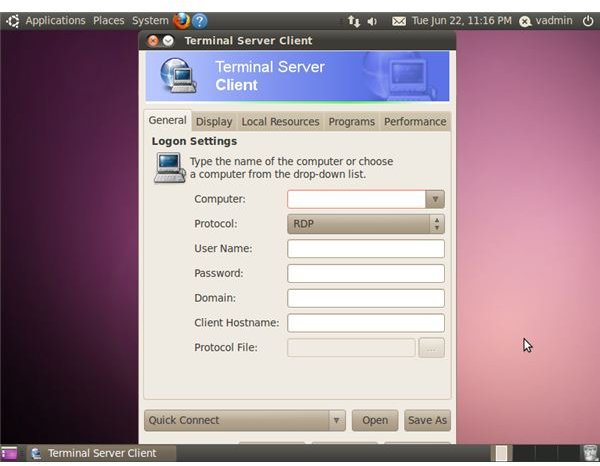
Task: Click the Open button
Action: (375, 420)
